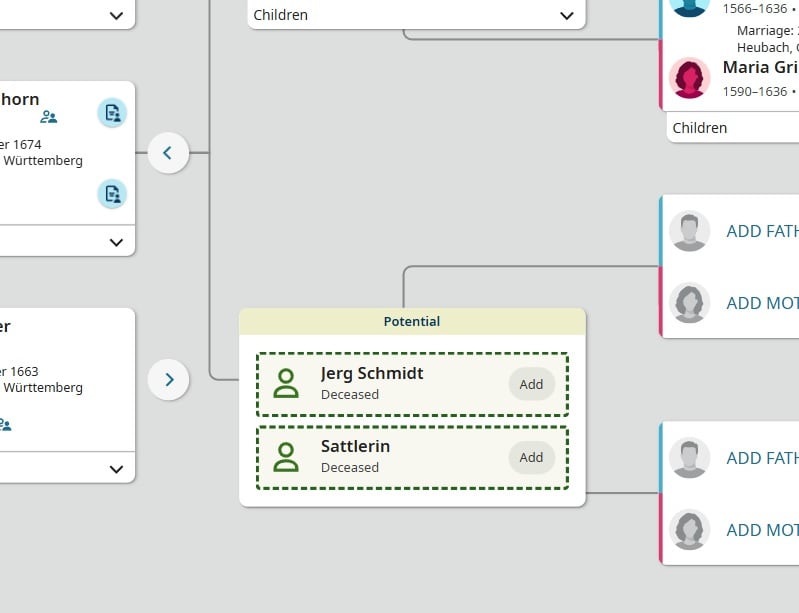Screen dimensions: 799x613
Task: Click Jerg Schmidt's green person icon
Action: pos(286,383)
